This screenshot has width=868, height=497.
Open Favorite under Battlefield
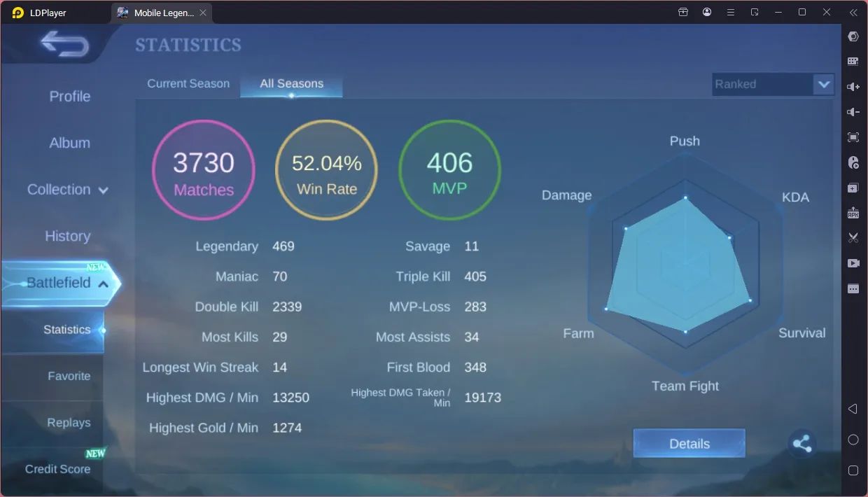[69, 376]
